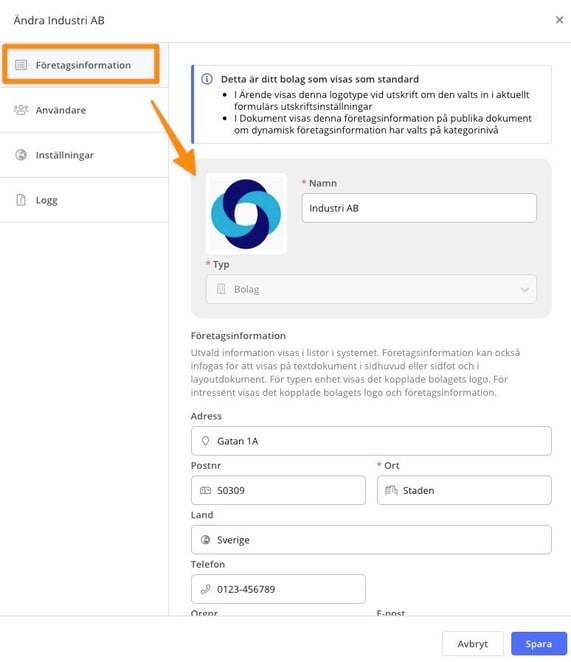Click the Användare people icon
This screenshot has width=571, height=662.
(21, 110)
